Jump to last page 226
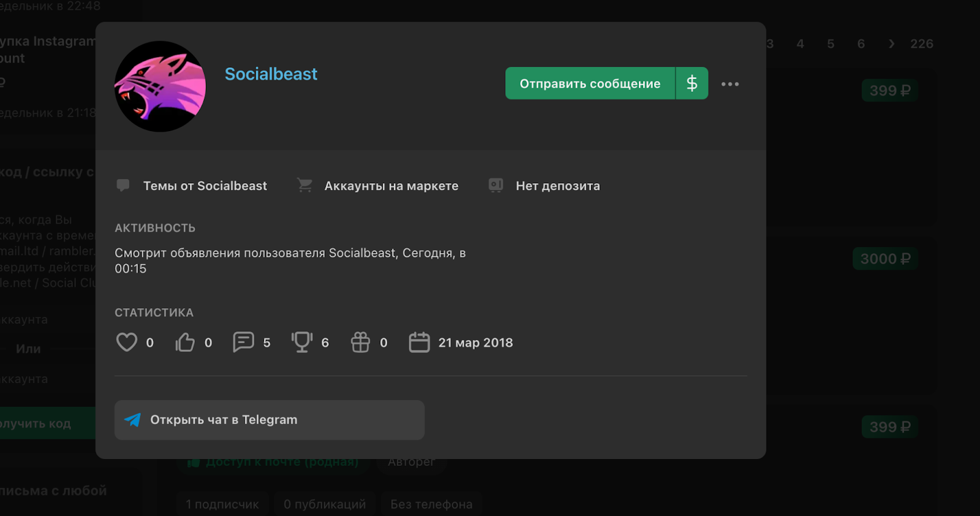This screenshot has height=516, width=980. pos(922,44)
